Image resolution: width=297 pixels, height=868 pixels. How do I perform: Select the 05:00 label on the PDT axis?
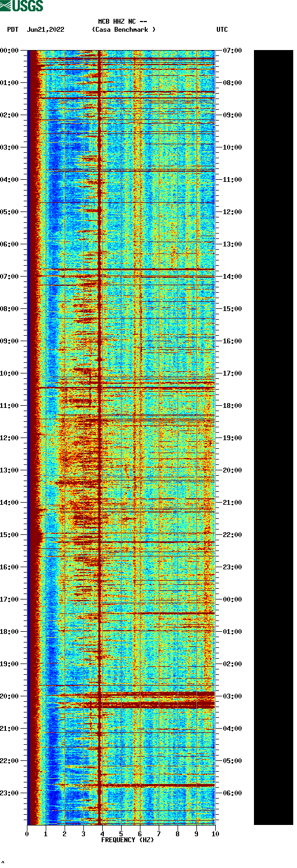pos(9,212)
